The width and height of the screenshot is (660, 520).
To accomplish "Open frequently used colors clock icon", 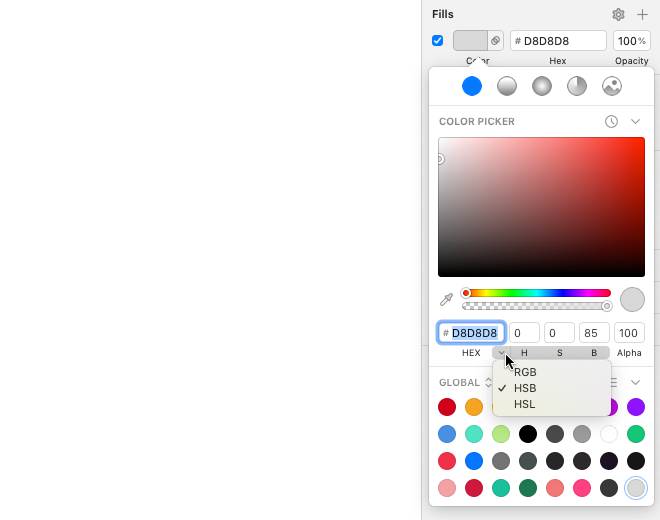I will pyautogui.click(x=611, y=122).
